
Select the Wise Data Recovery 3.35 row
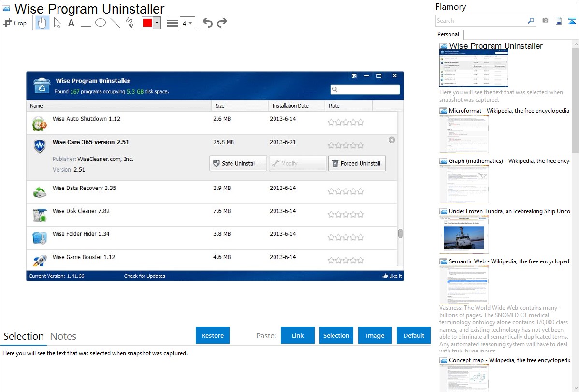[212, 192]
